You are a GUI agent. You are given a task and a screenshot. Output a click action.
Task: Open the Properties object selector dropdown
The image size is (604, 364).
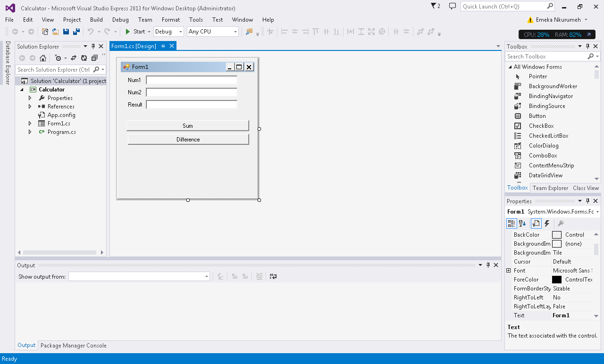pyautogui.click(x=597, y=212)
